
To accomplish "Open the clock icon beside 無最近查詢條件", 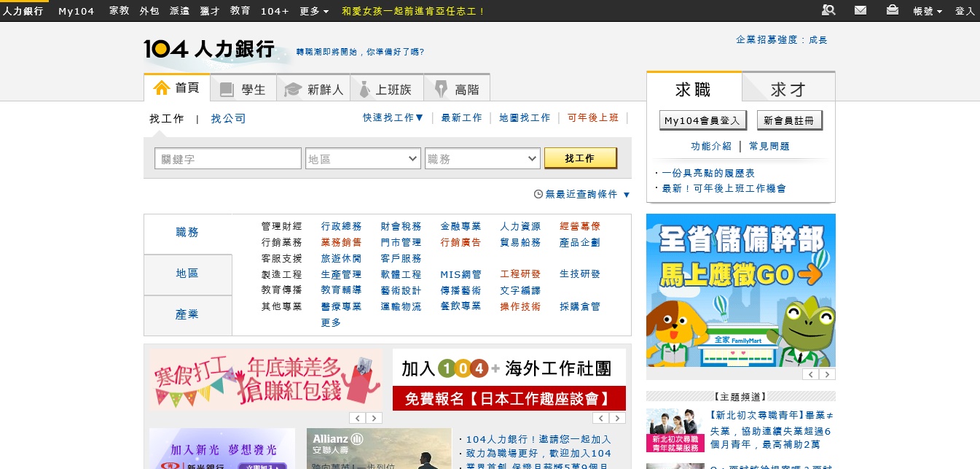I will point(537,194).
